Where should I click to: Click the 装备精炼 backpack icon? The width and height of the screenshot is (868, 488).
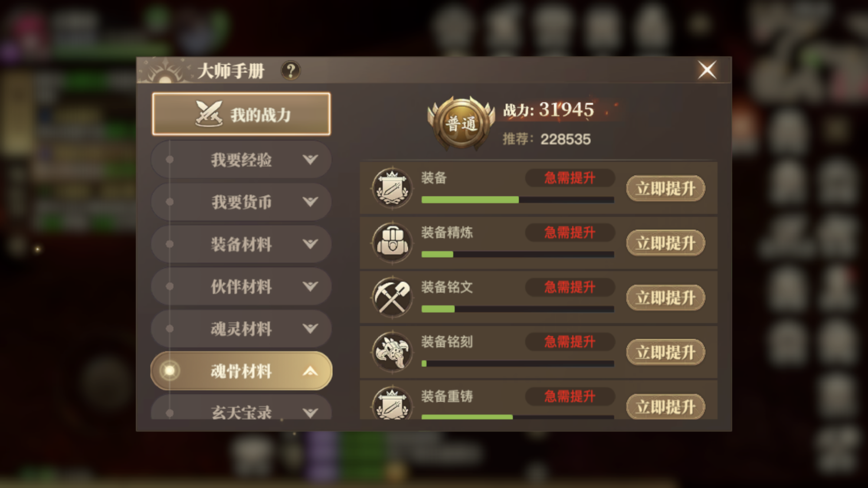click(x=392, y=243)
